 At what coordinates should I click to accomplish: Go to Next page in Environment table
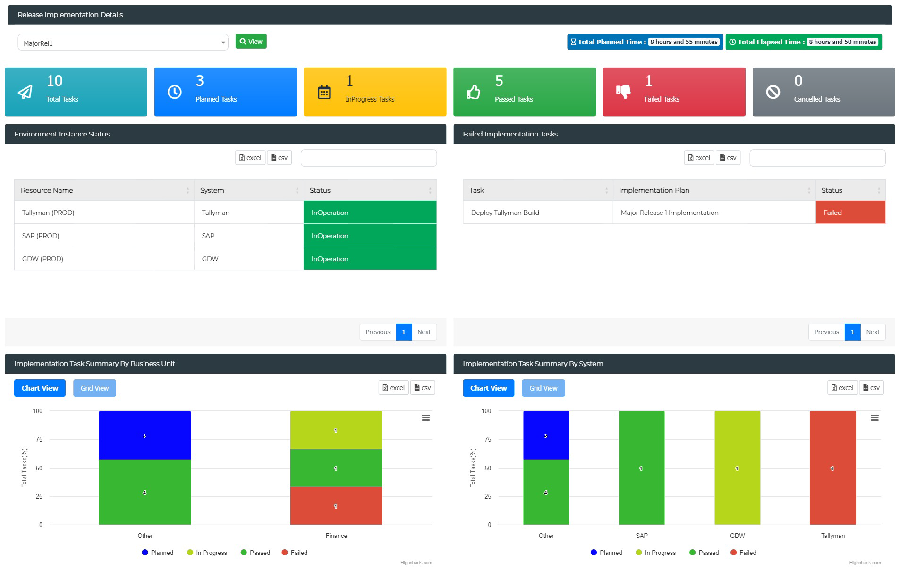424,332
